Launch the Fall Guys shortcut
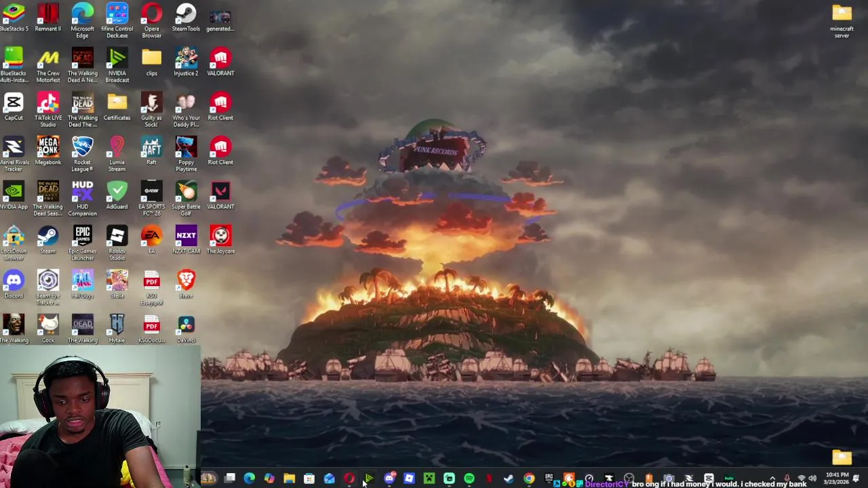 tap(83, 285)
